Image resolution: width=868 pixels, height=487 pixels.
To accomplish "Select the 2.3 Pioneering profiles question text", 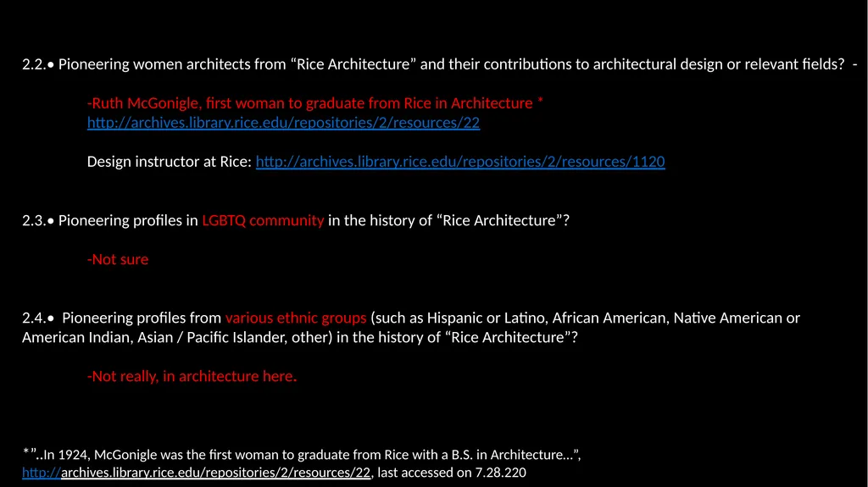I will [x=296, y=220].
